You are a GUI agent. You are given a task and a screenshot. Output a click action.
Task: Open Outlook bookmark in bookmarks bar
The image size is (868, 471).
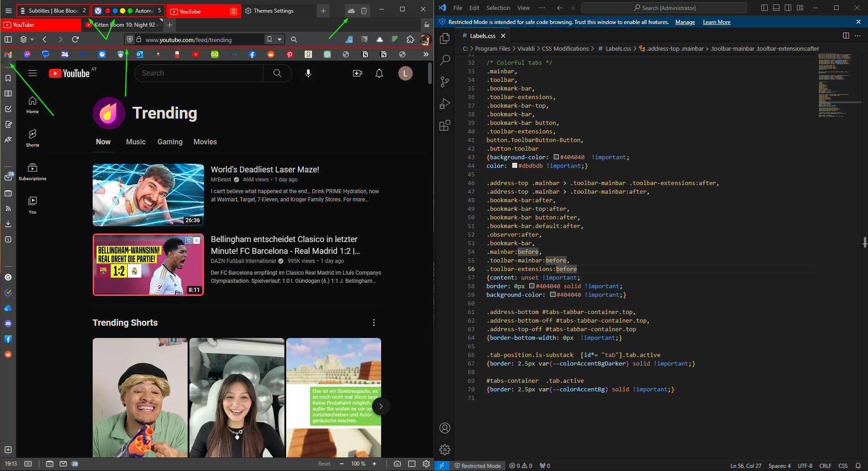(x=140, y=54)
